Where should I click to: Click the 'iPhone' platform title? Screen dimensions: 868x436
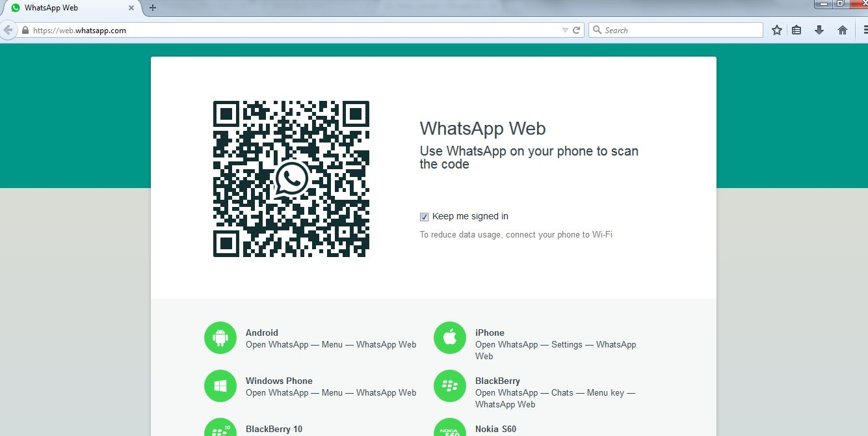tap(490, 333)
